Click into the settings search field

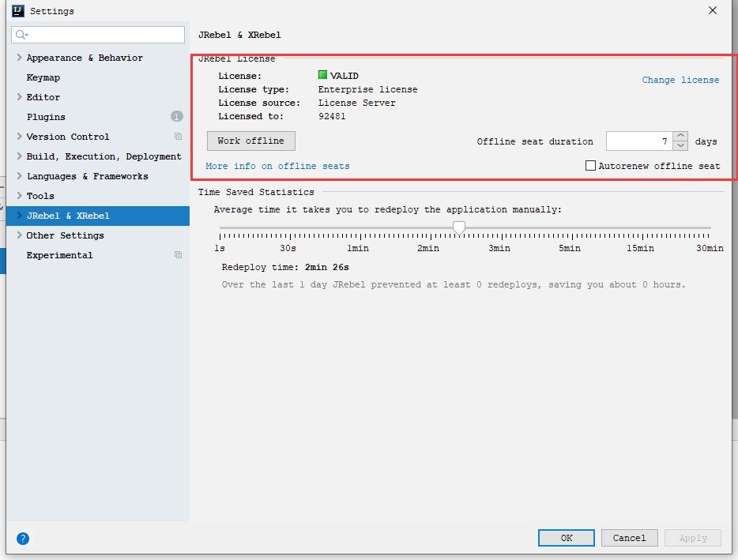(x=98, y=35)
